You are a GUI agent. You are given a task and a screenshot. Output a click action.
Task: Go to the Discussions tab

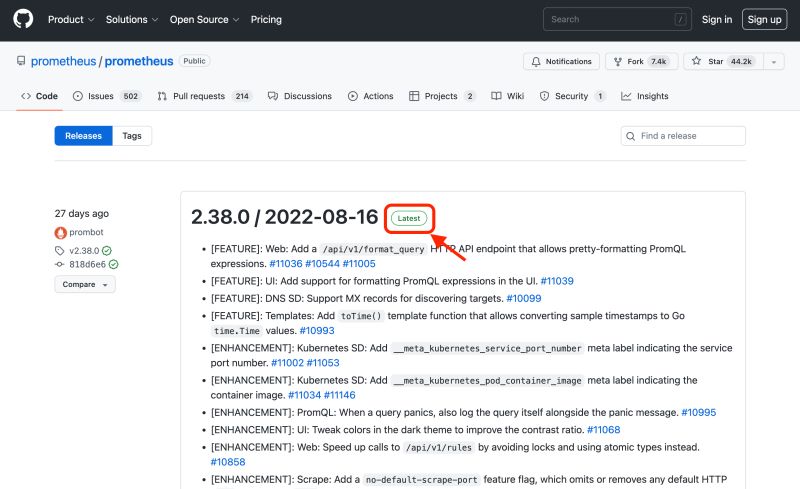click(300, 96)
